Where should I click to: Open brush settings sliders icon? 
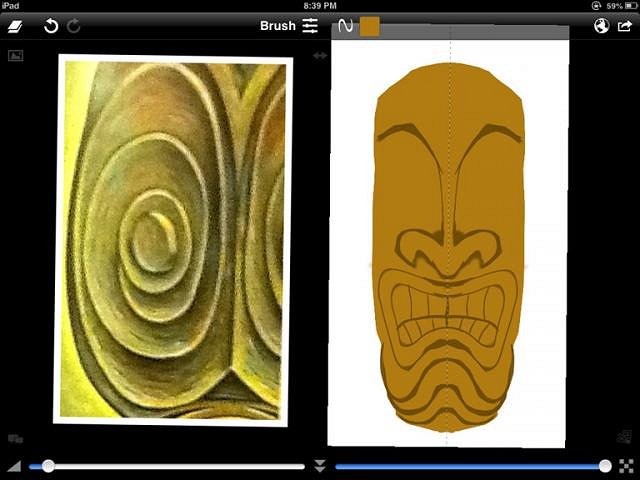311,26
